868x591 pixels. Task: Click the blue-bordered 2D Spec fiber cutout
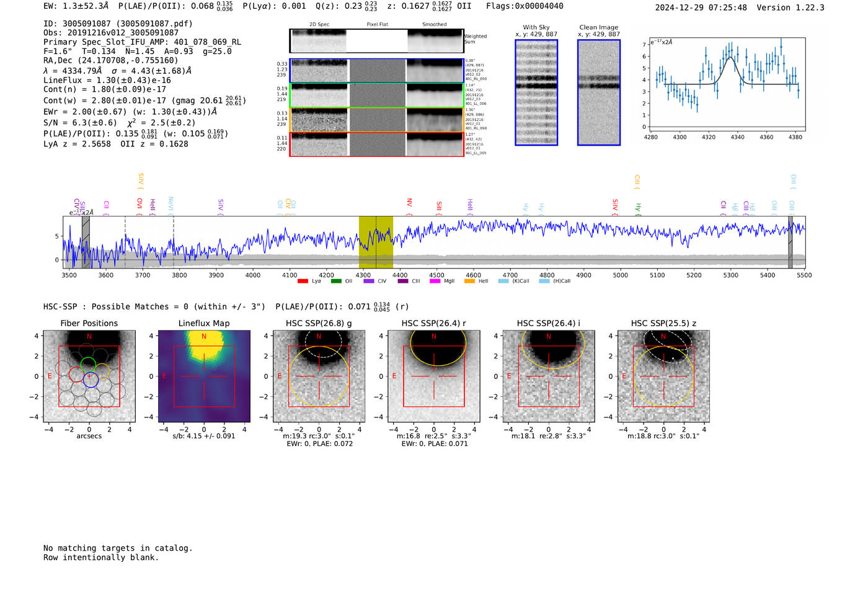pyautogui.click(x=319, y=71)
